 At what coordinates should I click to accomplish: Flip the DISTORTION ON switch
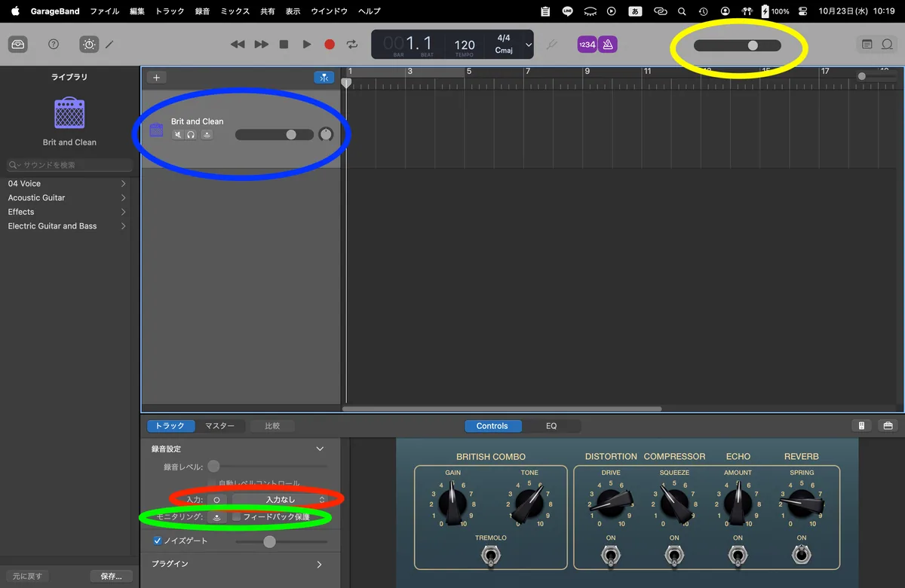click(611, 556)
